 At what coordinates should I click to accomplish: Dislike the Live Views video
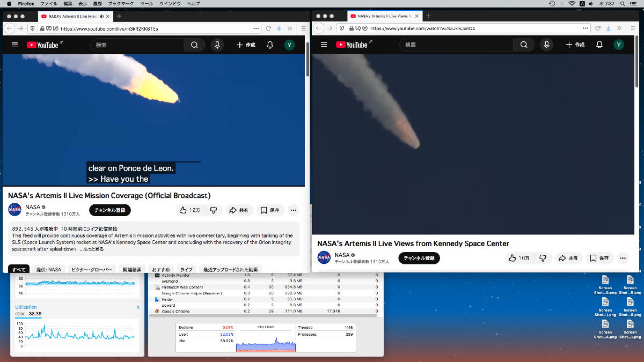543,258
